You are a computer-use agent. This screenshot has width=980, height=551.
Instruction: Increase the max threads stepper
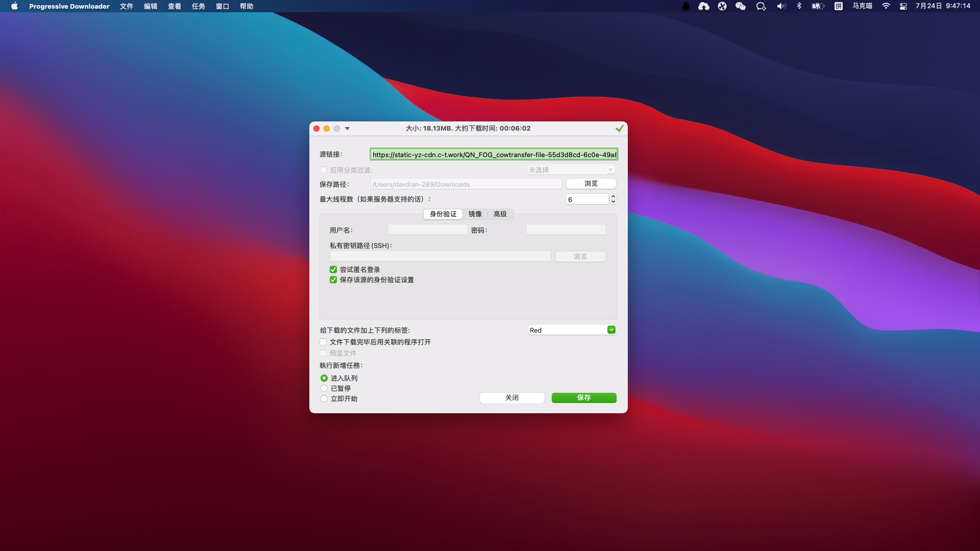click(x=613, y=196)
